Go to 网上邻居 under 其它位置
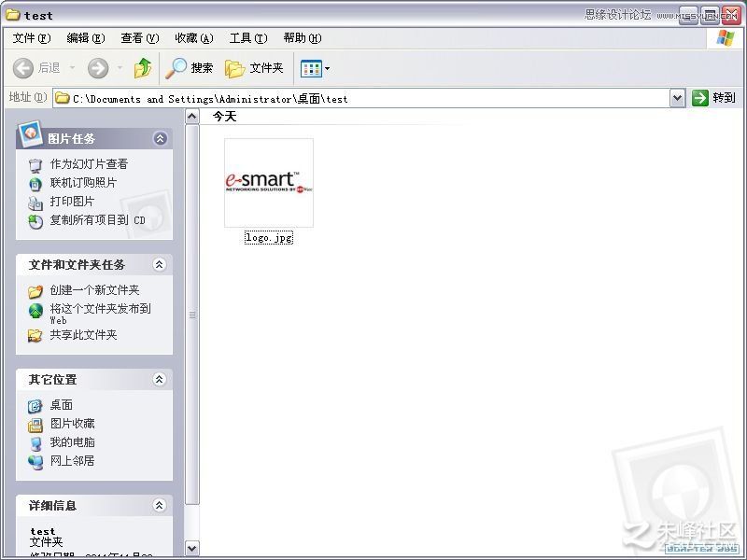747x560 pixels. point(73,461)
